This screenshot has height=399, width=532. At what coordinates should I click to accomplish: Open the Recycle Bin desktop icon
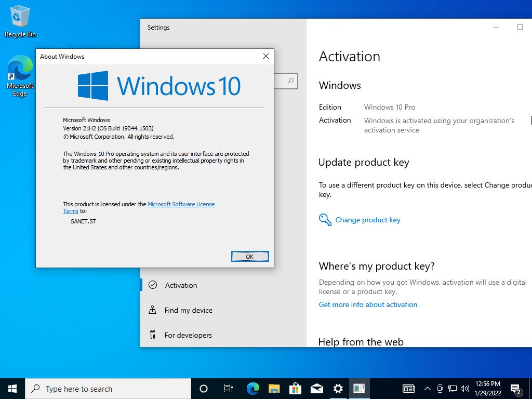click(20, 21)
